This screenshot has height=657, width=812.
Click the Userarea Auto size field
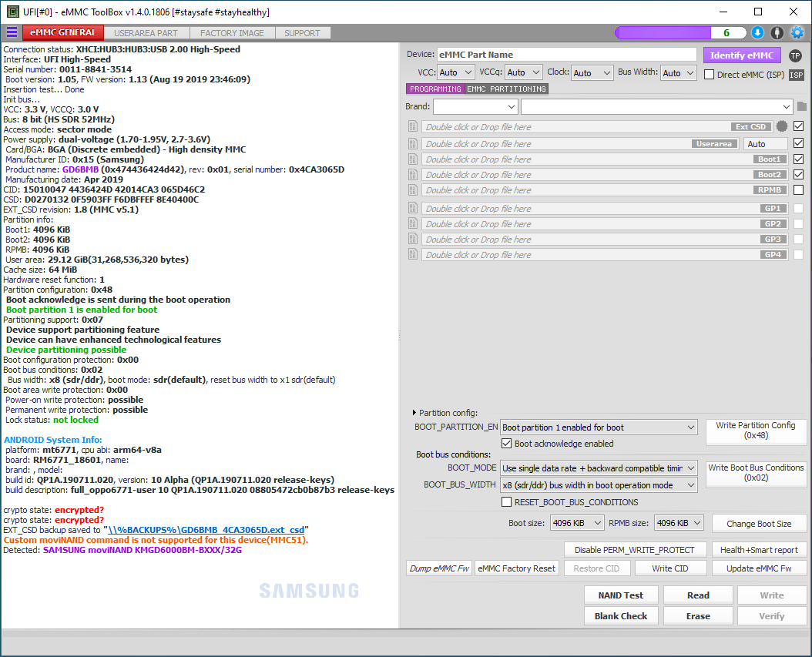point(766,143)
